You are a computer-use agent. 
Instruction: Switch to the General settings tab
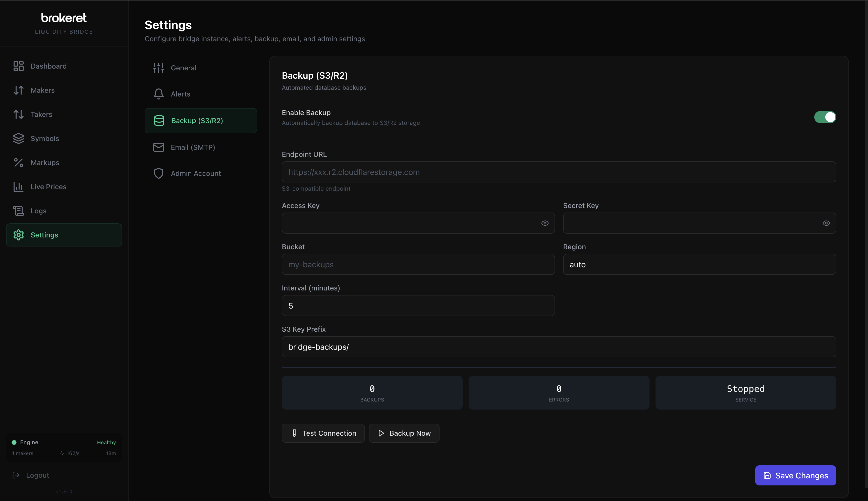[x=183, y=67]
